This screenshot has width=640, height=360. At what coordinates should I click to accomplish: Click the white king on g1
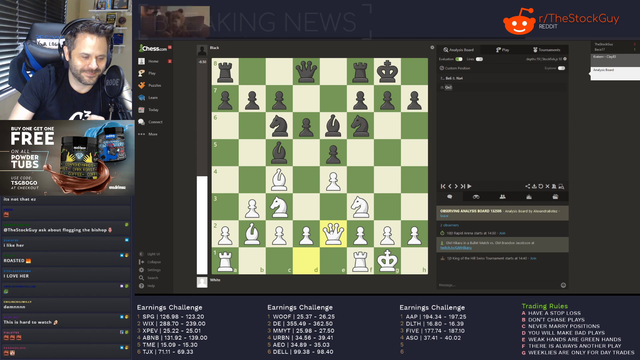click(387, 261)
